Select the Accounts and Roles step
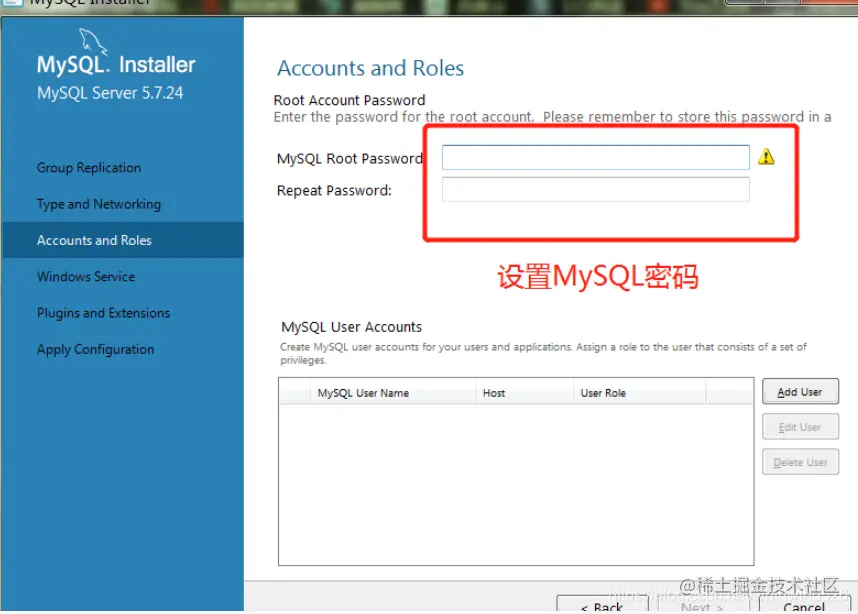The height and width of the screenshot is (614, 858). click(123, 240)
